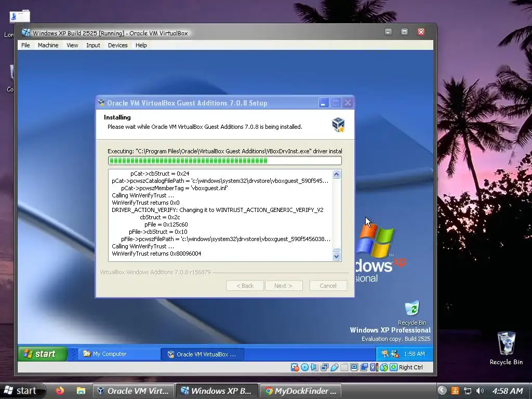Open the File menu in VirtualBox
Screen dimensions: 532x399
pos(25,45)
